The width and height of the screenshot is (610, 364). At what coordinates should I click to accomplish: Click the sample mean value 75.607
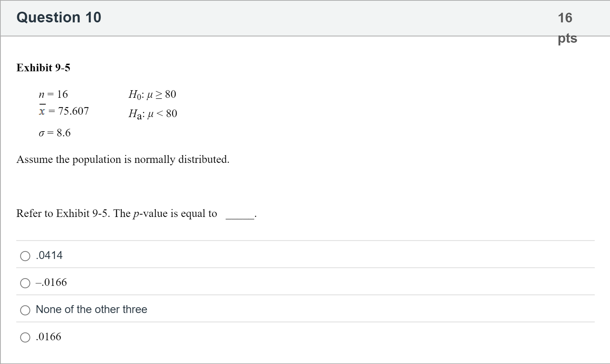pos(73,111)
